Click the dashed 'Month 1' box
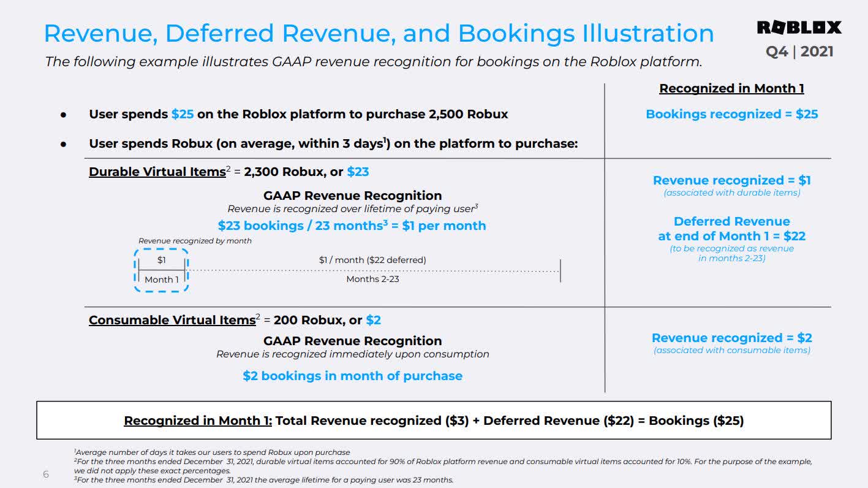Image resolution: width=868 pixels, height=488 pixels. point(162,270)
